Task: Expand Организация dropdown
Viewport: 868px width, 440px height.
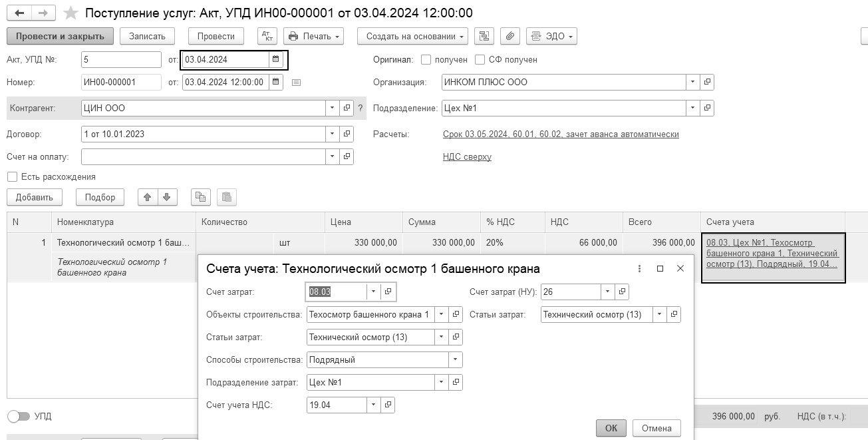Action: (x=693, y=82)
